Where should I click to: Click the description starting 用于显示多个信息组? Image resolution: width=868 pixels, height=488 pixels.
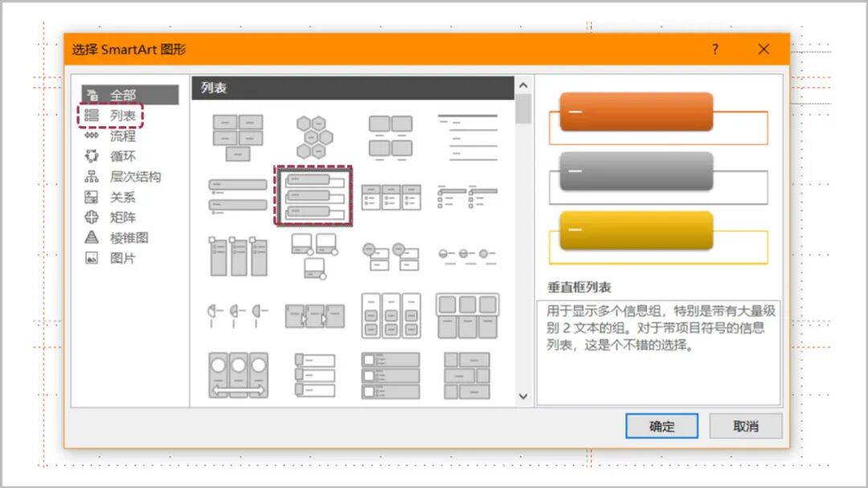click(661, 328)
